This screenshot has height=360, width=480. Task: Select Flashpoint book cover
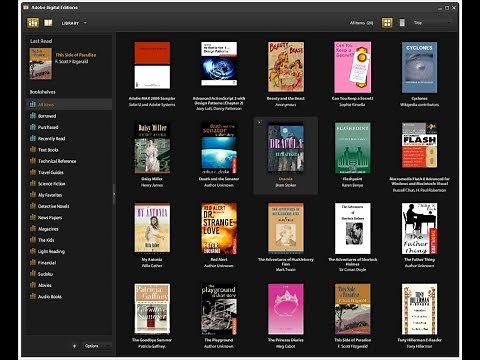[x=353, y=148]
